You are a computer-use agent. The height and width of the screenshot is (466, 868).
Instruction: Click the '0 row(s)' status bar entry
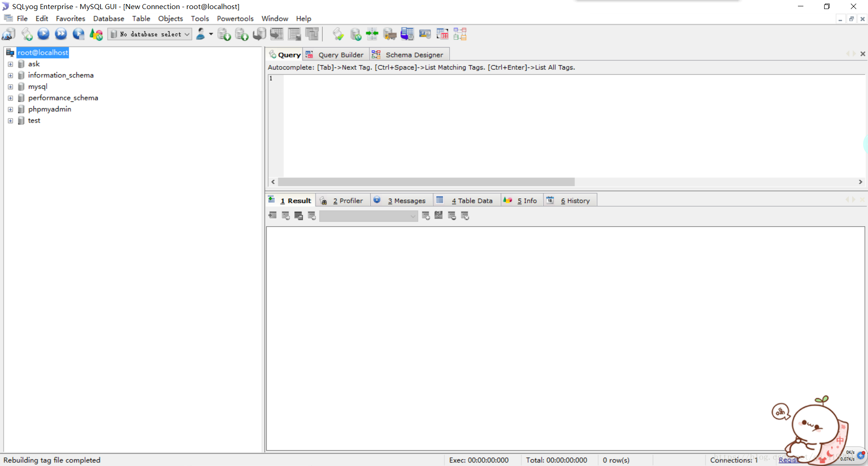616,460
